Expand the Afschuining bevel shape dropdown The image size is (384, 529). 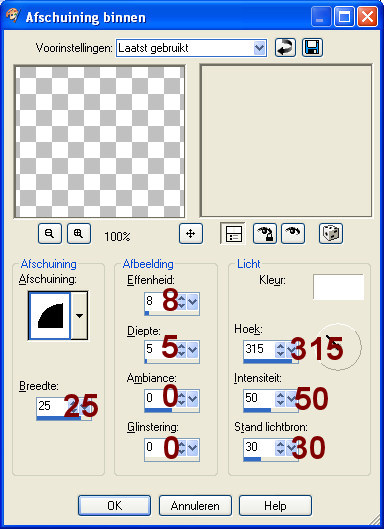tap(80, 316)
